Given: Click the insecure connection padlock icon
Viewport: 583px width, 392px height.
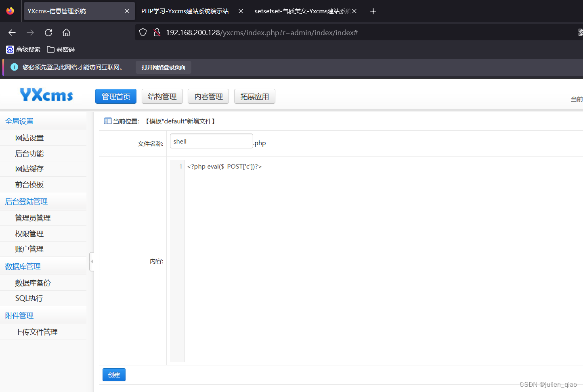Looking at the screenshot, I should 157,33.
